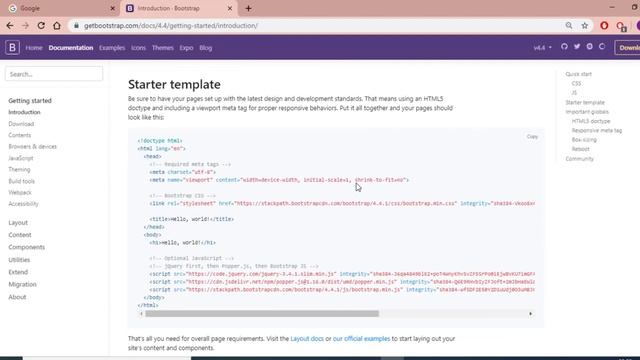The height and width of the screenshot is (360, 640).
Task: Open Blog in navbar
Action: pos(206,48)
